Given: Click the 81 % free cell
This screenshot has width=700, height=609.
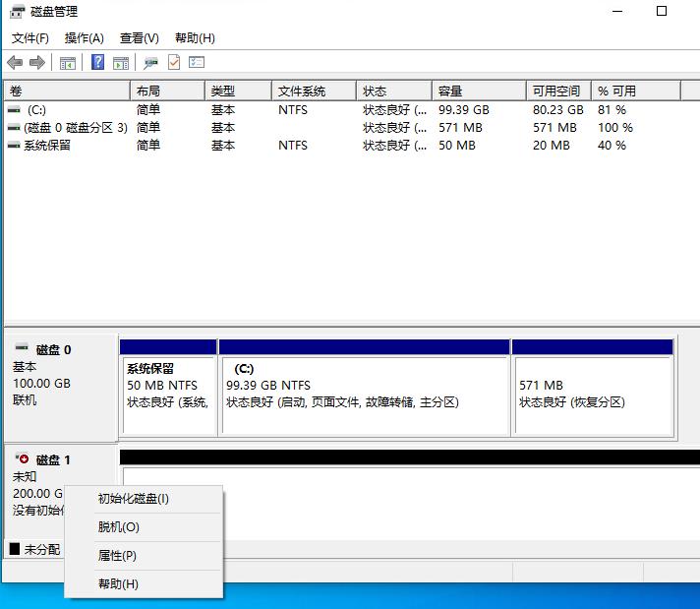Looking at the screenshot, I should (612, 110).
